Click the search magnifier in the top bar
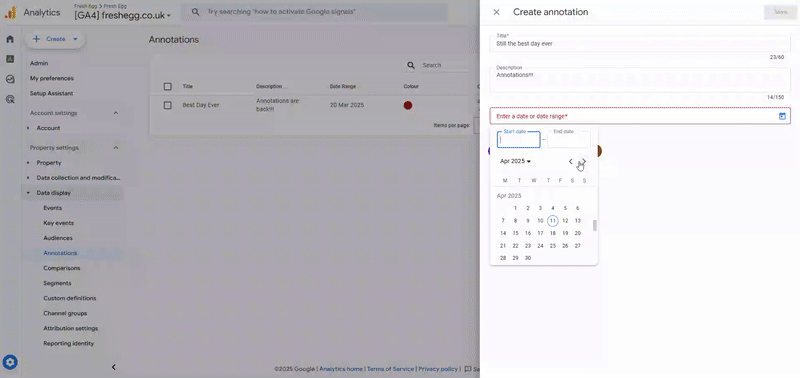The image size is (800, 378). pos(195,11)
